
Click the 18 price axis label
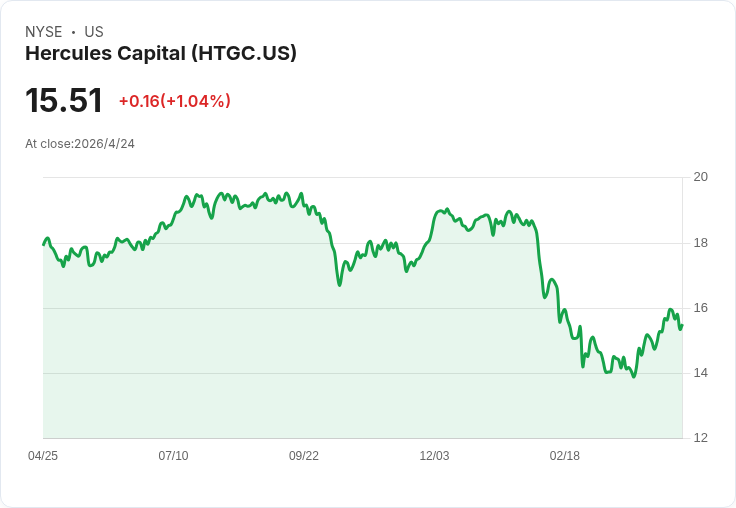coord(700,243)
